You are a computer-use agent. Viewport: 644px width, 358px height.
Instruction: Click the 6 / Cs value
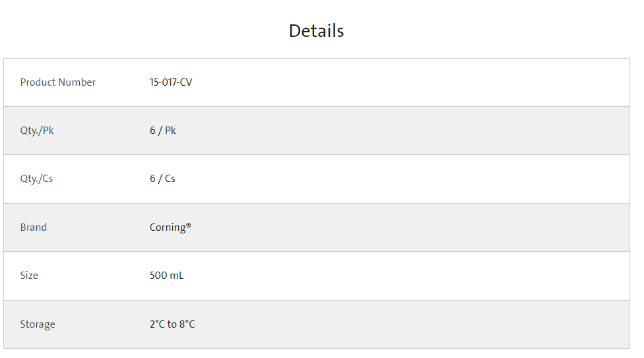[162, 179]
